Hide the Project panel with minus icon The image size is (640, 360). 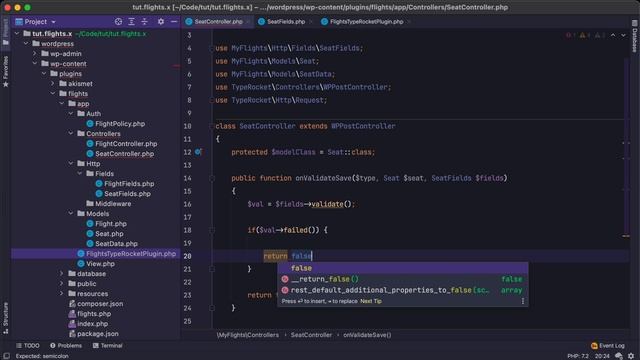point(174,22)
